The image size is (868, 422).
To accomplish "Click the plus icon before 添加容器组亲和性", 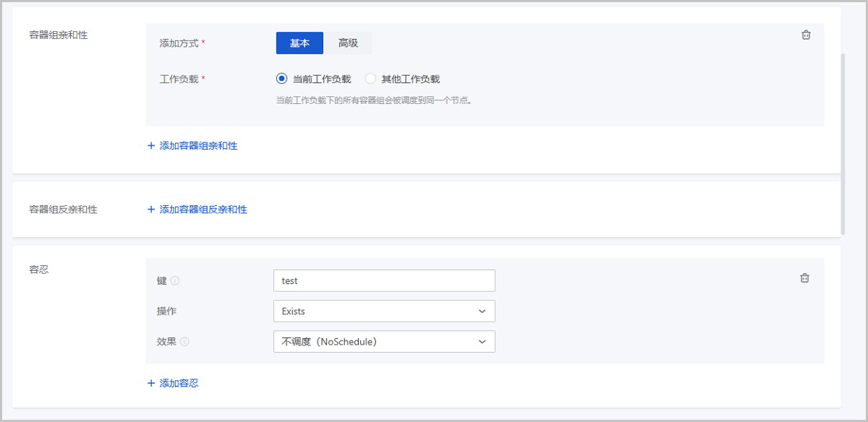I will click(x=151, y=145).
